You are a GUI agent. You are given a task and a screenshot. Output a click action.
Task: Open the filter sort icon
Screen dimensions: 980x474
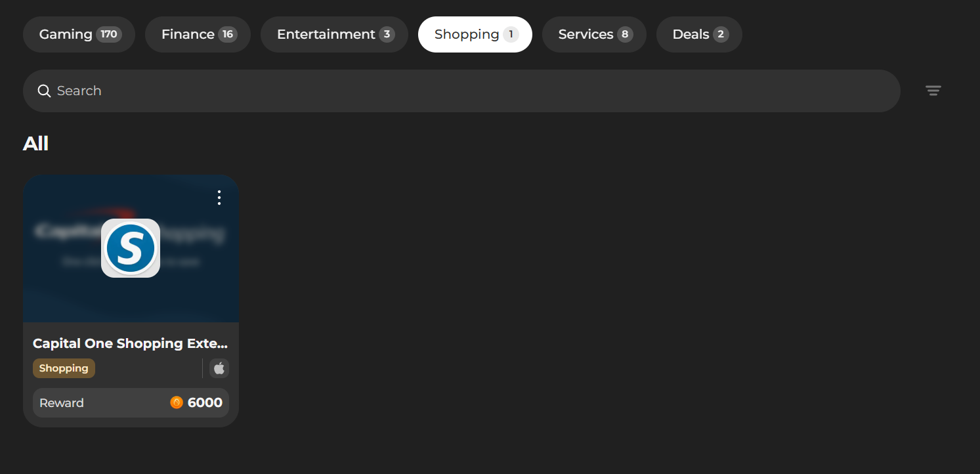[x=933, y=91]
